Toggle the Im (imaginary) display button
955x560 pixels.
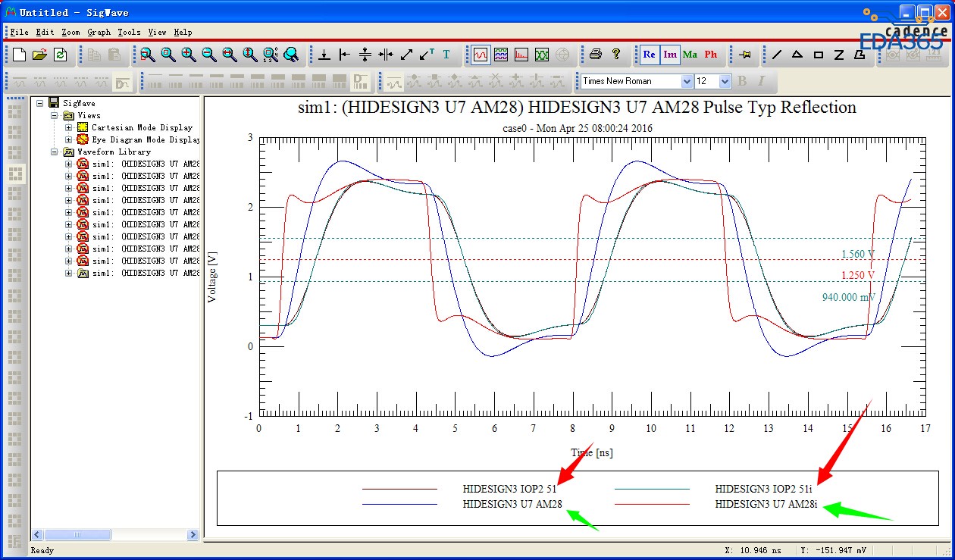670,55
